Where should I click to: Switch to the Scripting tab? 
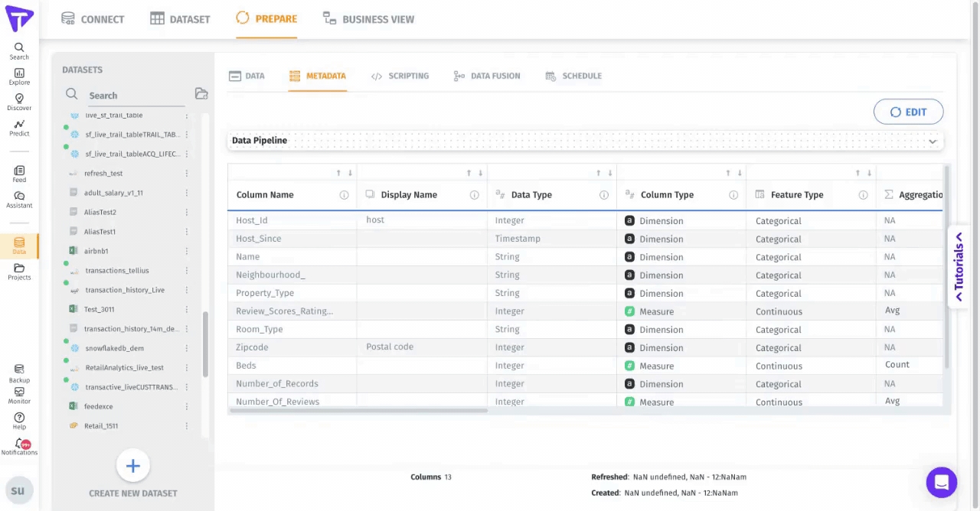click(x=400, y=76)
